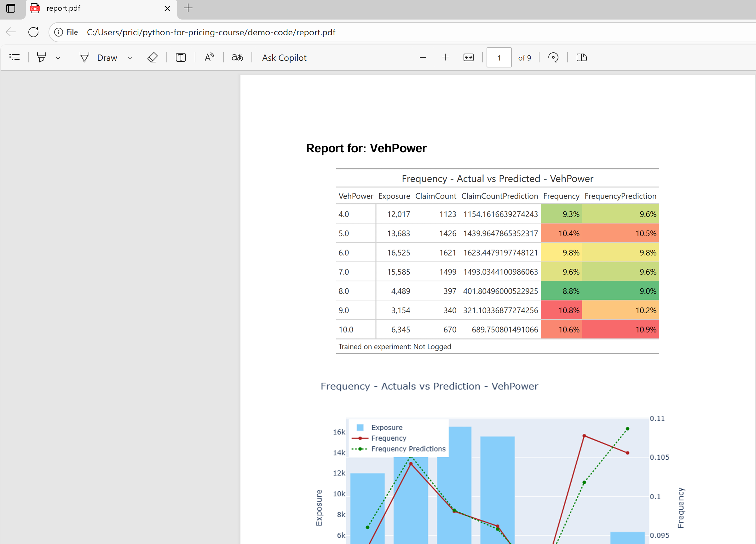Image resolution: width=756 pixels, height=544 pixels.
Task: Open the Translate feature
Action: (x=237, y=57)
